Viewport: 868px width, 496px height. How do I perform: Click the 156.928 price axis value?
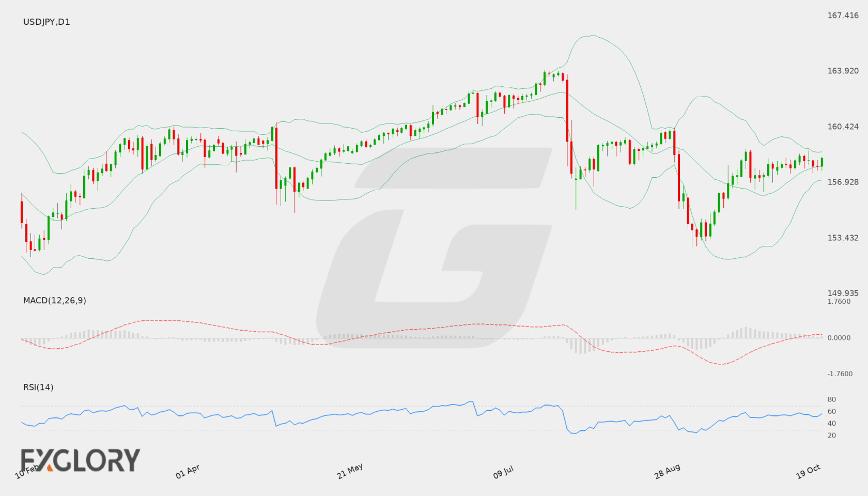click(843, 182)
